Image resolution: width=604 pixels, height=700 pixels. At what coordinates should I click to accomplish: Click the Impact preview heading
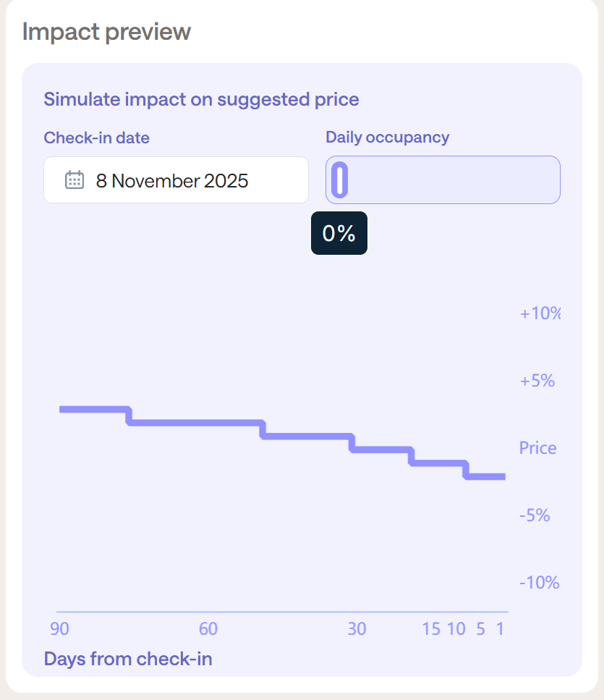pyautogui.click(x=106, y=32)
